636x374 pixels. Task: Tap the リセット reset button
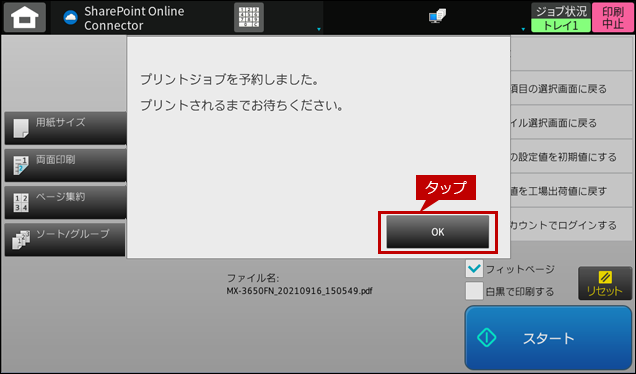click(x=605, y=283)
